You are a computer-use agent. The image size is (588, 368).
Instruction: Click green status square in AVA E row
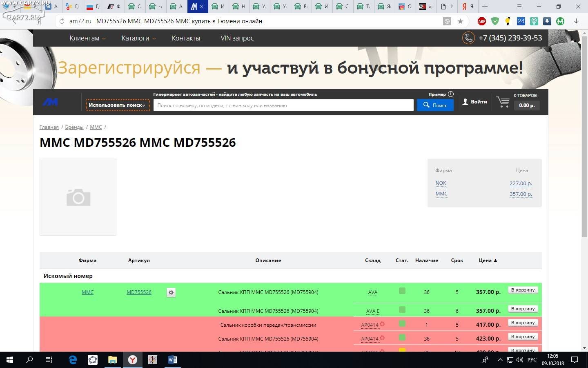click(402, 310)
